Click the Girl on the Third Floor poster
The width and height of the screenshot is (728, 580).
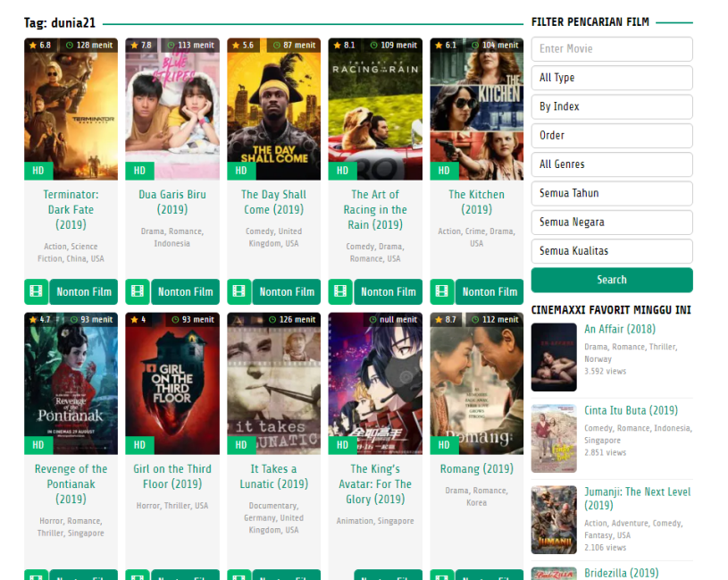pos(172,383)
